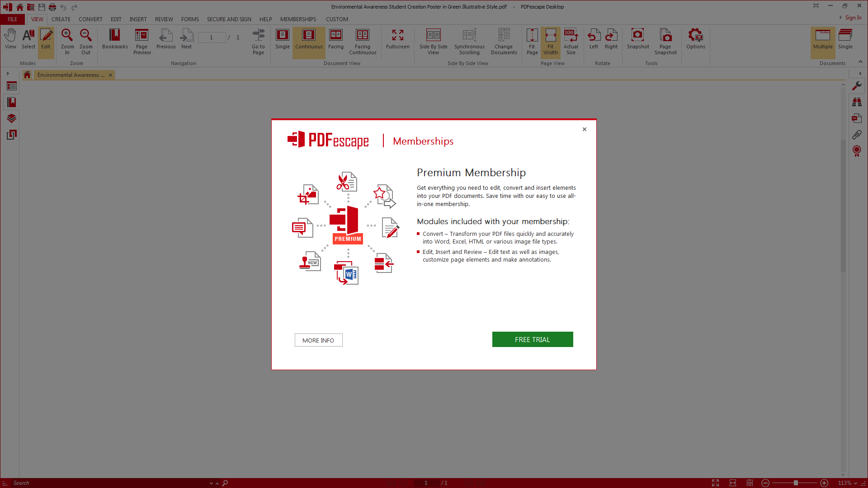The height and width of the screenshot is (488, 868).
Task: Click the page number input field
Action: click(212, 38)
